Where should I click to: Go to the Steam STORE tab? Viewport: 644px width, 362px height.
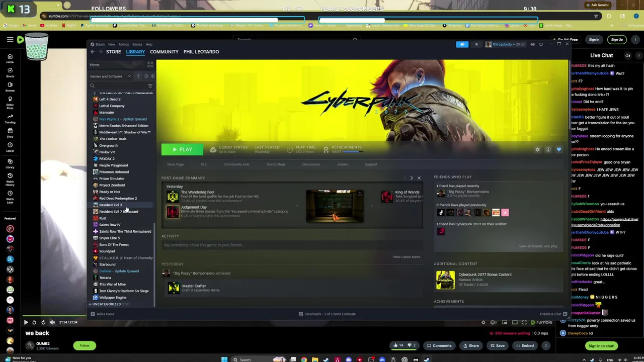tap(113, 52)
